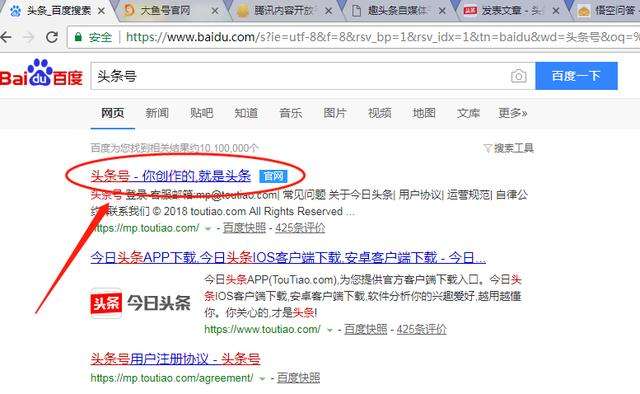This screenshot has width=640, height=394.
Task: Click the Baidu logo
Action: (x=41, y=73)
